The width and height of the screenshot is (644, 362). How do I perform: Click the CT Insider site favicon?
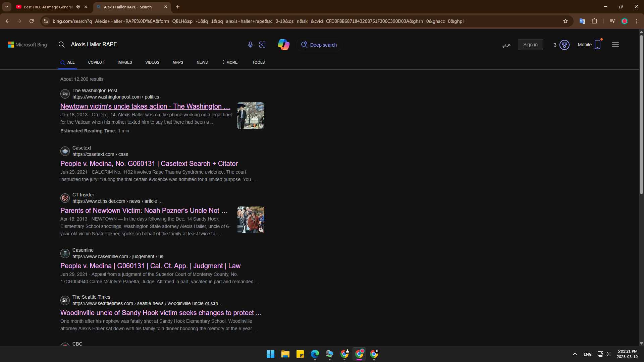65,198
